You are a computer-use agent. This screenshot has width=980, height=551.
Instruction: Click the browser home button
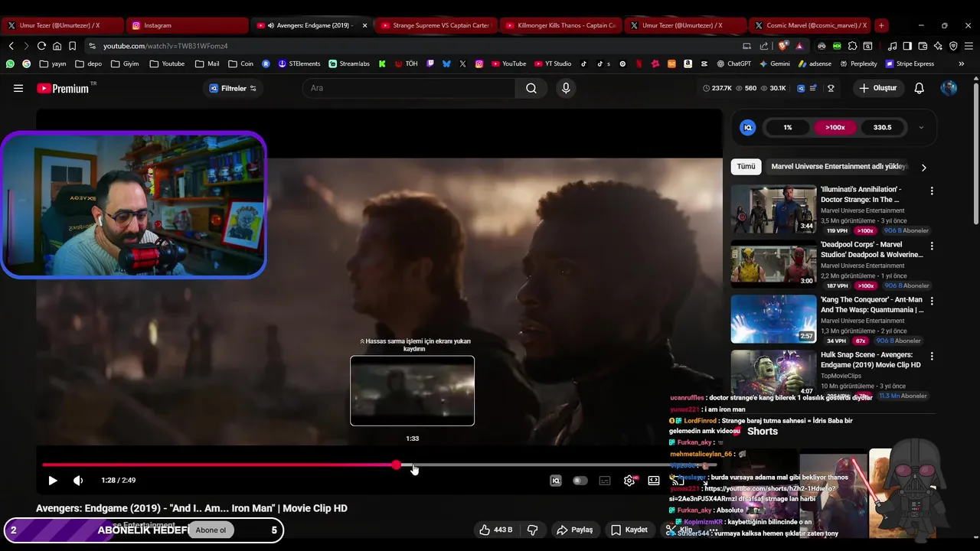point(57,46)
